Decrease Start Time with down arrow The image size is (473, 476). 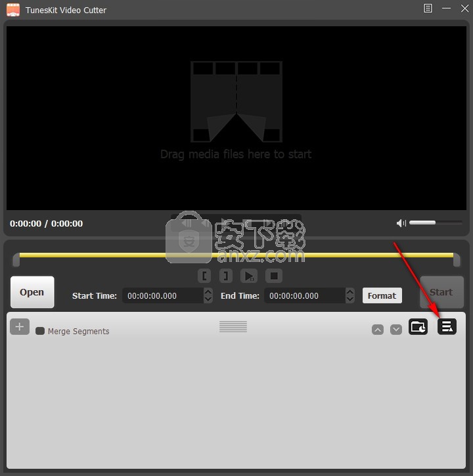click(x=208, y=299)
